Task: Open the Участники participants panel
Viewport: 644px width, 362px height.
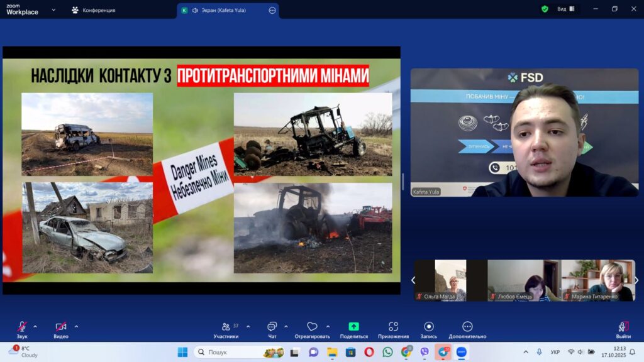Action: pyautogui.click(x=226, y=328)
